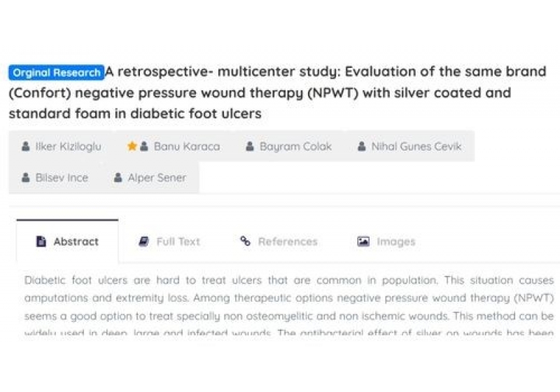Select author Nihal Gunes Cevik

pyautogui.click(x=416, y=147)
